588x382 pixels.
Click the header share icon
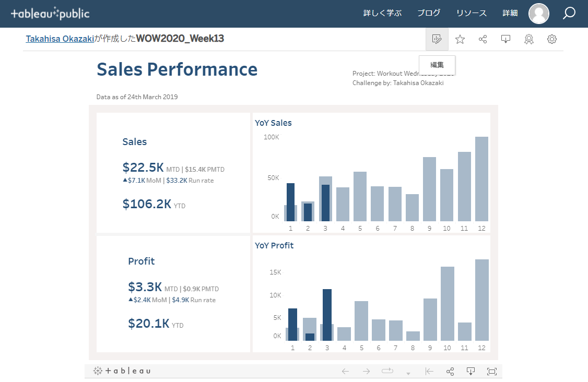pos(483,39)
